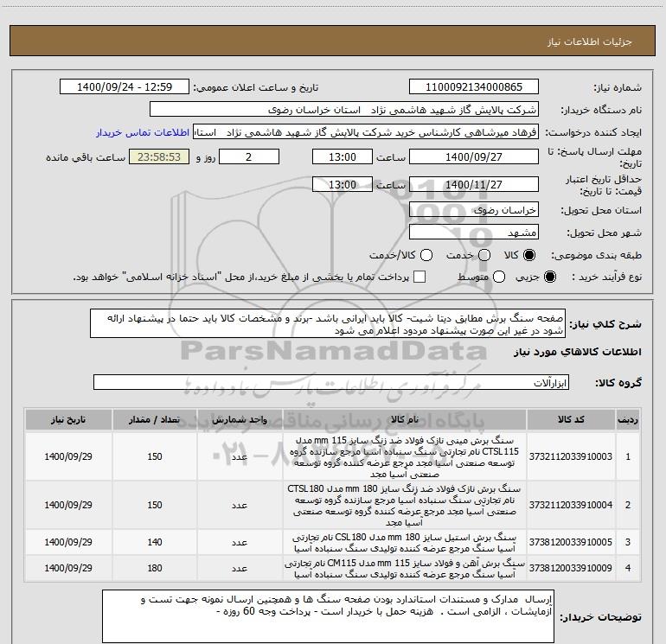Enable the اسناد خزانه اسلامی payment checkbox
This screenshot has height=644, width=666.
pos(419,277)
